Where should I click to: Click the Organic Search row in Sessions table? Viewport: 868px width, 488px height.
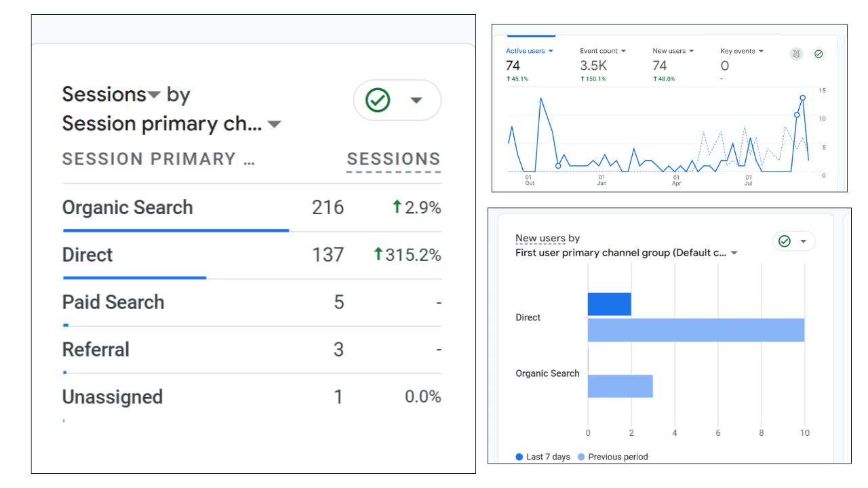point(127,207)
